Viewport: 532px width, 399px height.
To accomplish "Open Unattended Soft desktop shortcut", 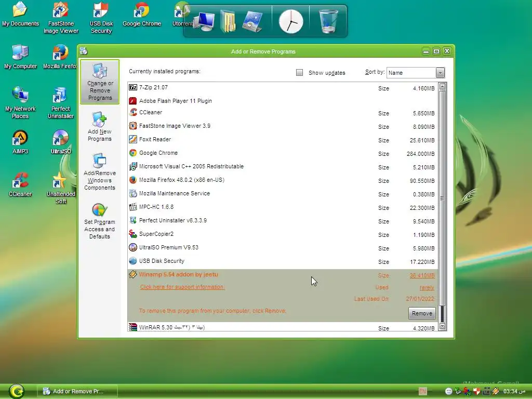I will 61,188.
